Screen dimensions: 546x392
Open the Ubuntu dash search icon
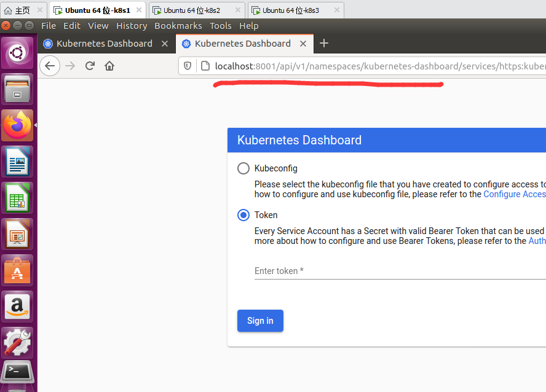17,53
